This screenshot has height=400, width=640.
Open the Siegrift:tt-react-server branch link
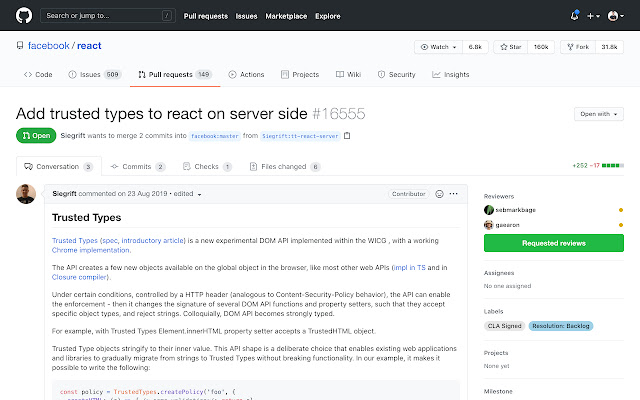coord(300,136)
